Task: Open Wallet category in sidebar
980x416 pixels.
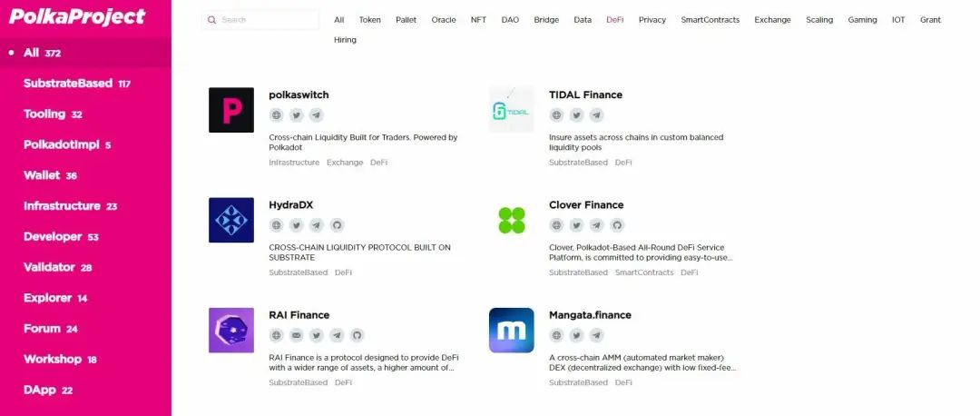Action: tap(50, 175)
